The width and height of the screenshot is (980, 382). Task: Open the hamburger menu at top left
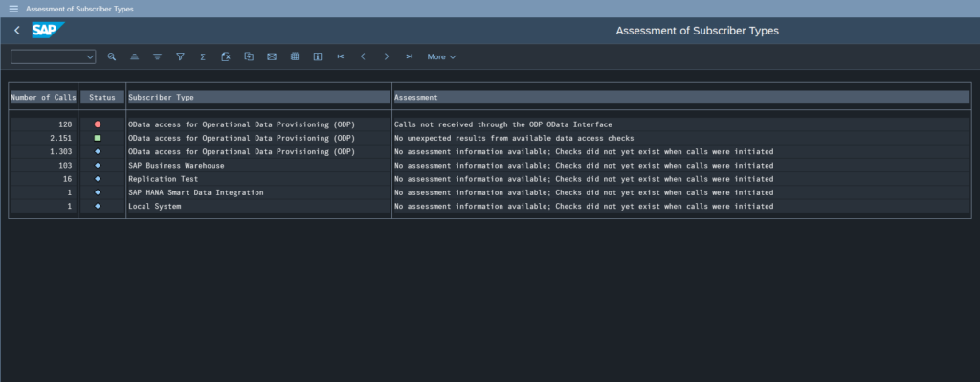pyautogui.click(x=13, y=9)
